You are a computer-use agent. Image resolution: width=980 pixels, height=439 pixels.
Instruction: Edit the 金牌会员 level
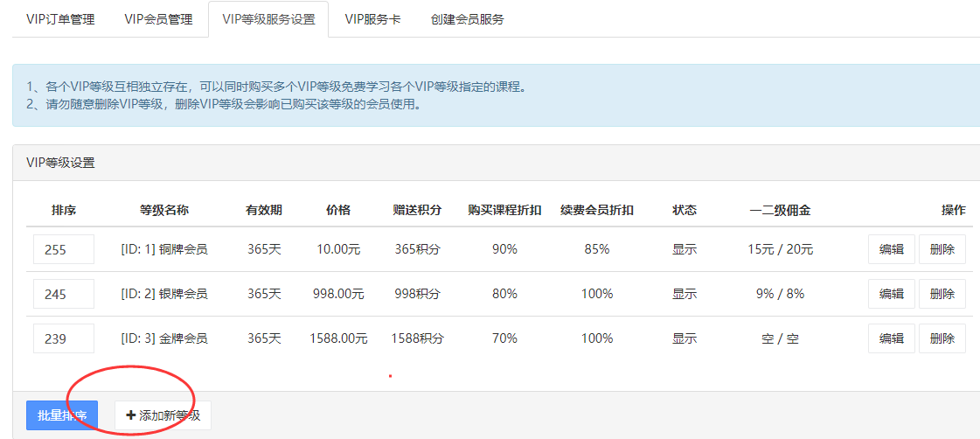891,339
